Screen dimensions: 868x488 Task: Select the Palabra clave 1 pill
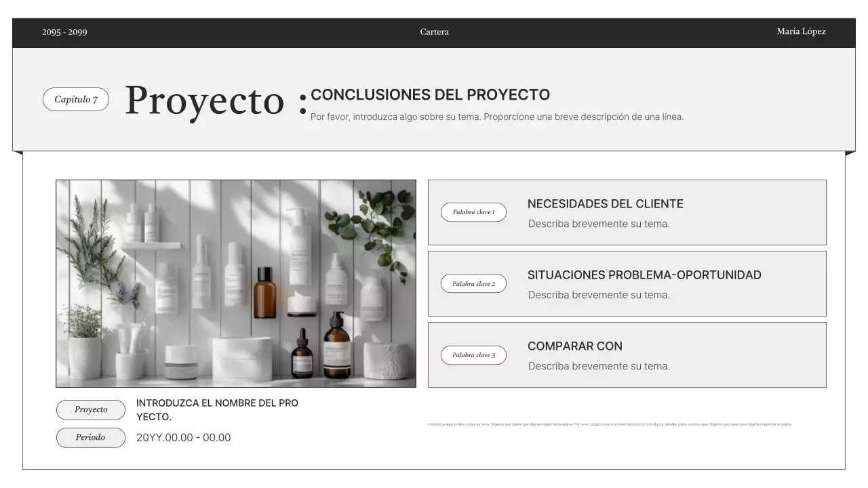[473, 211]
